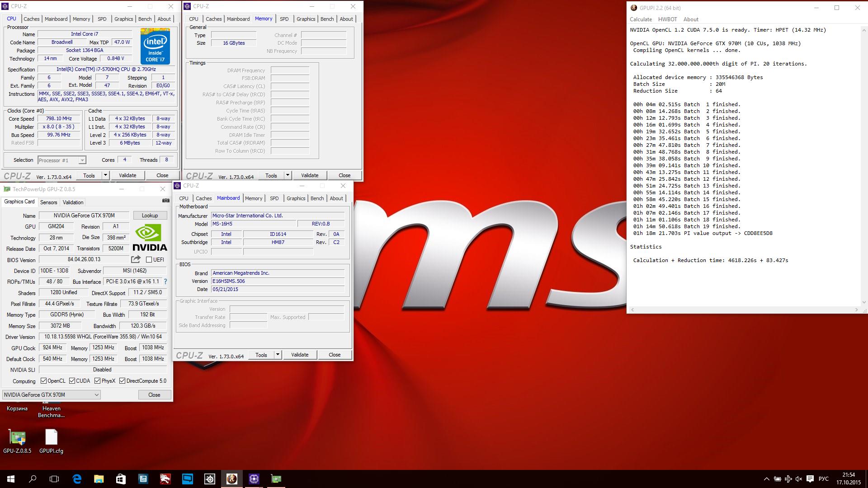Open the Processor #1 selection dropdown
Image resolution: width=868 pixels, height=488 pixels.
pyautogui.click(x=61, y=160)
